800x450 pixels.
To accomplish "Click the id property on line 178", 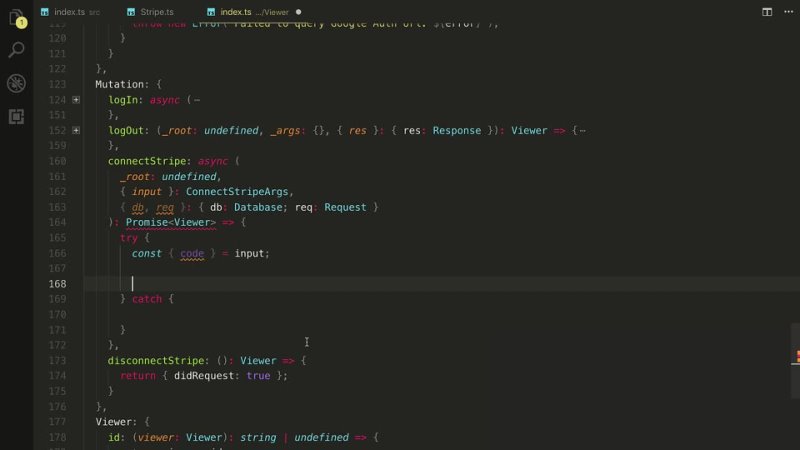I will tap(114, 437).
